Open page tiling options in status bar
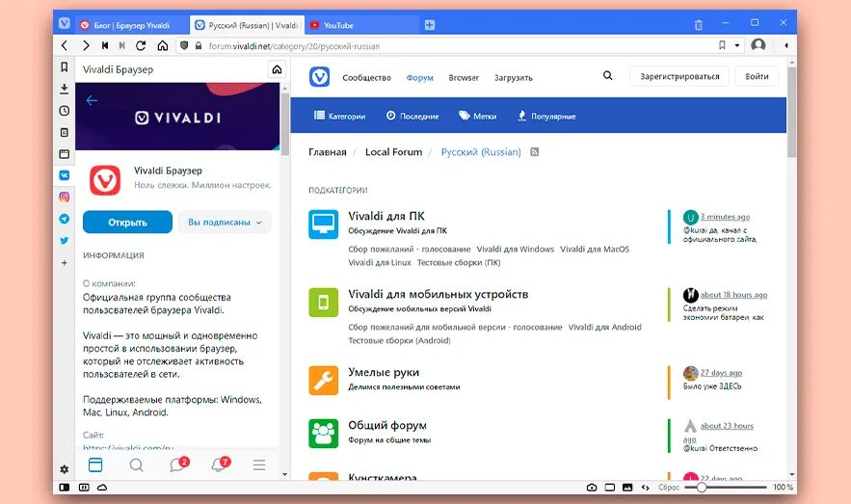 pos(609,488)
